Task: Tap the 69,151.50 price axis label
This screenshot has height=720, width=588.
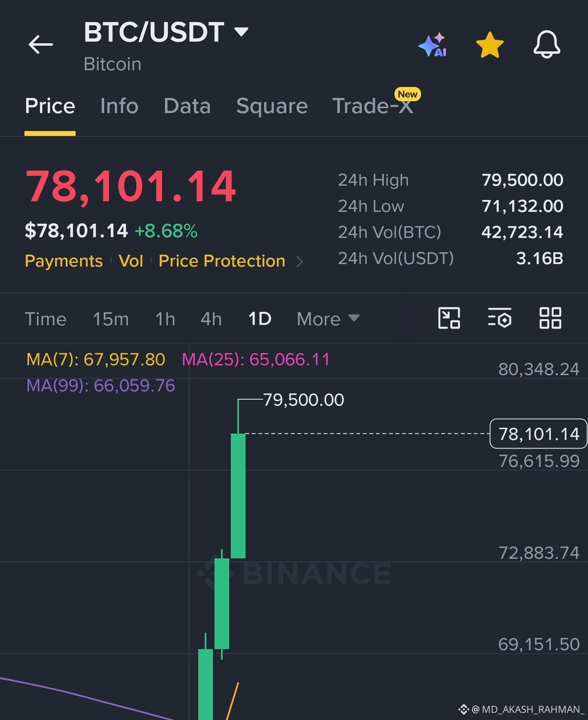Action: coord(539,644)
